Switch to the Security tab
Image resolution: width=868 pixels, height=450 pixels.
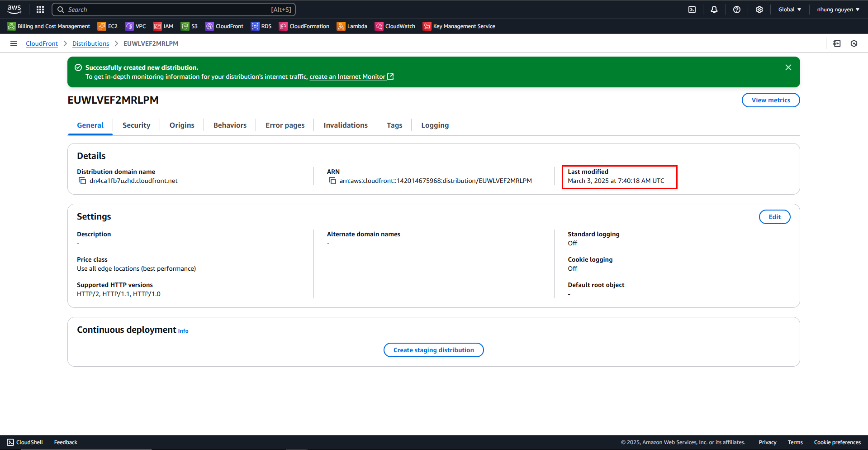click(x=136, y=125)
